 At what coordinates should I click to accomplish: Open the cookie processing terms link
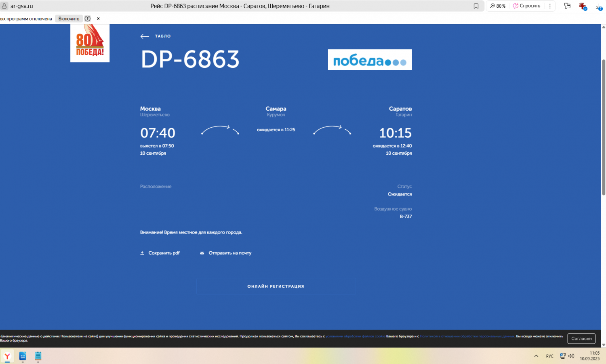[356, 336]
